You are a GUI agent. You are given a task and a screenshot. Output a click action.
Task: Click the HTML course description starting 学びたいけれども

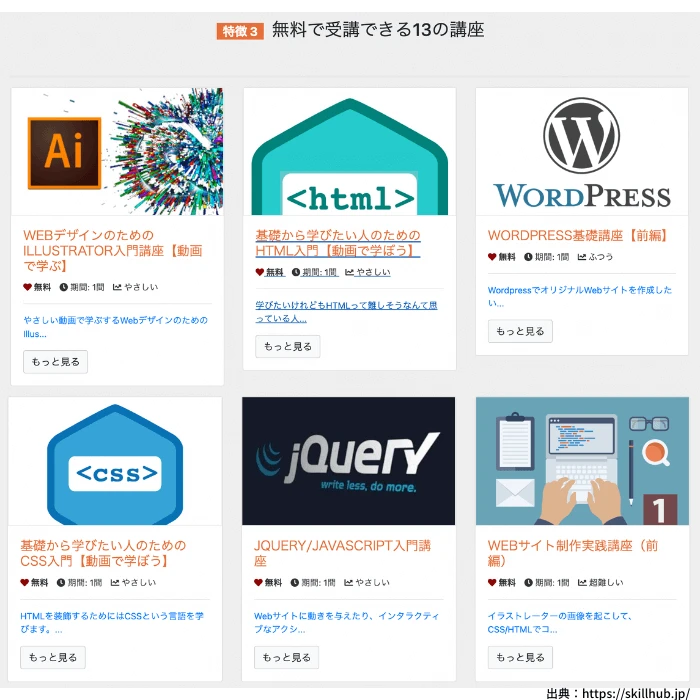pyautogui.click(x=346, y=312)
